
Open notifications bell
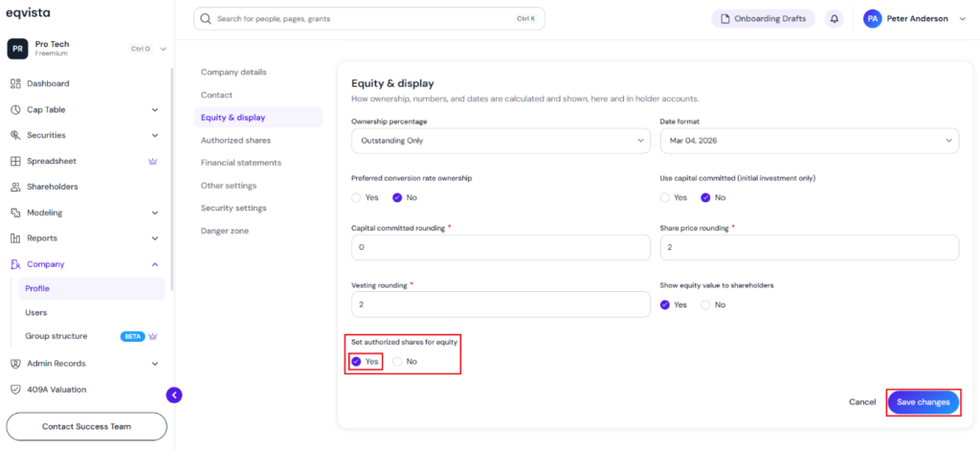(834, 19)
